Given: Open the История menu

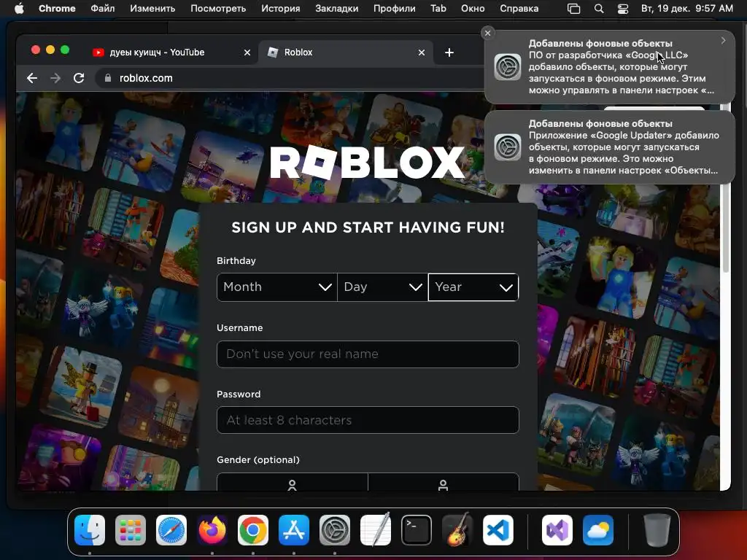Looking at the screenshot, I should (281, 9).
